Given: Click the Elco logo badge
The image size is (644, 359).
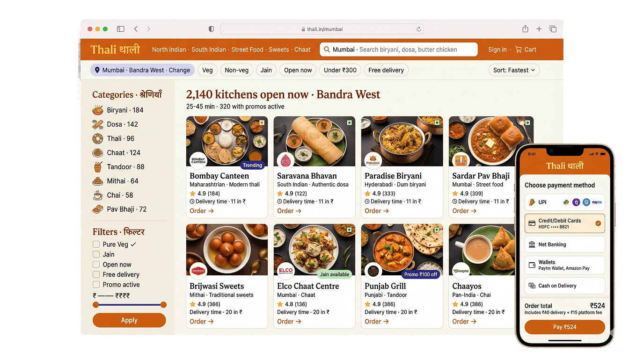Looking at the screenshot, I should pos(286,271).
